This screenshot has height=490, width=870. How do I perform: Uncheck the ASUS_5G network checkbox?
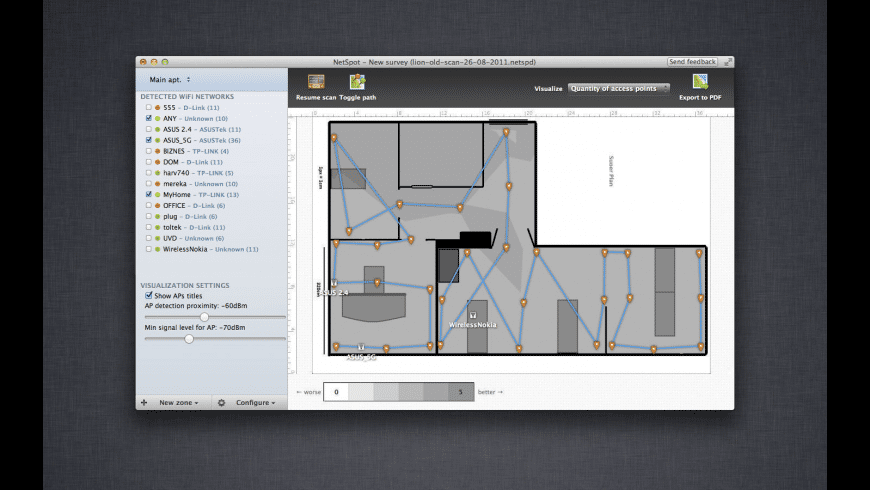click(149, 140)
